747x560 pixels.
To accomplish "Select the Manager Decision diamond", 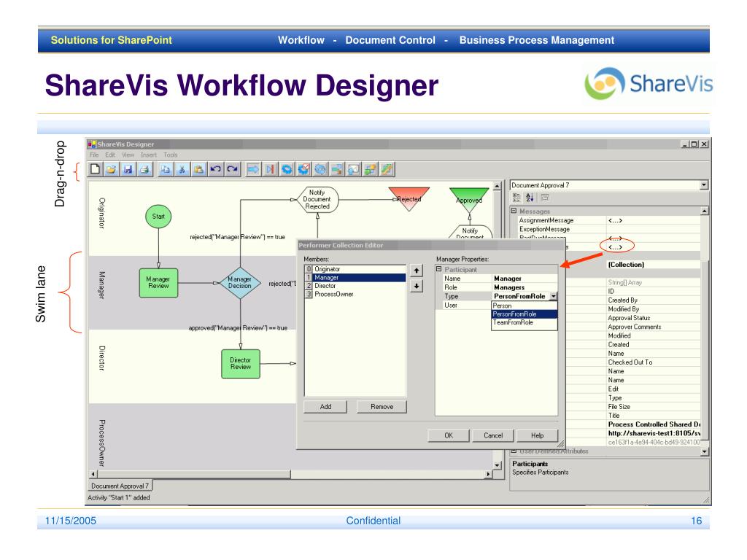I will (240, 283).
